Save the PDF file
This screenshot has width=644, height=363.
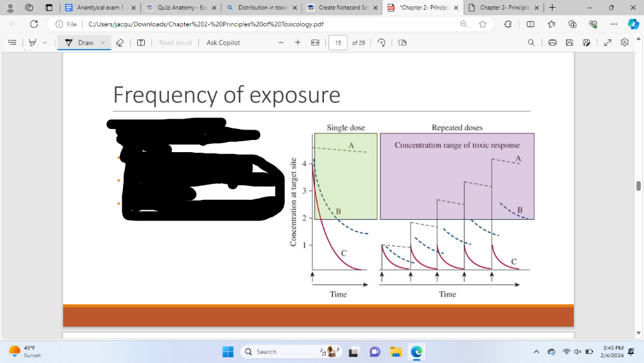(569, 43)
